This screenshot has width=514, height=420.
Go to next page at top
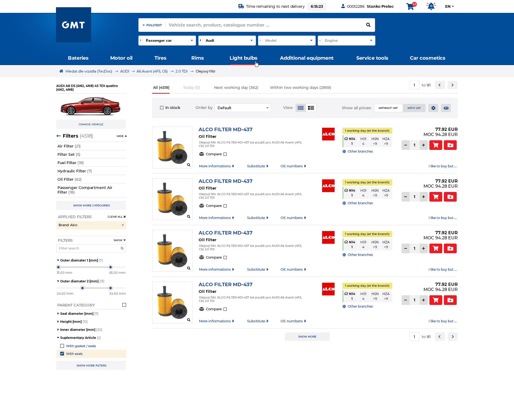click(452, 85)
